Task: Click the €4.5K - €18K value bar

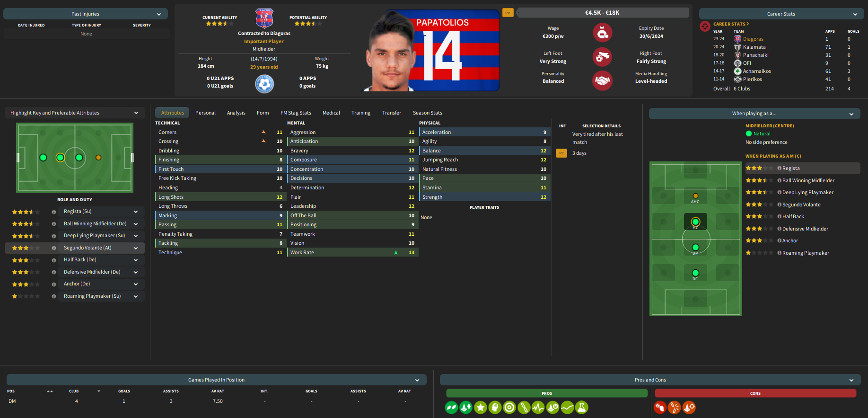Action: point(602,13)
